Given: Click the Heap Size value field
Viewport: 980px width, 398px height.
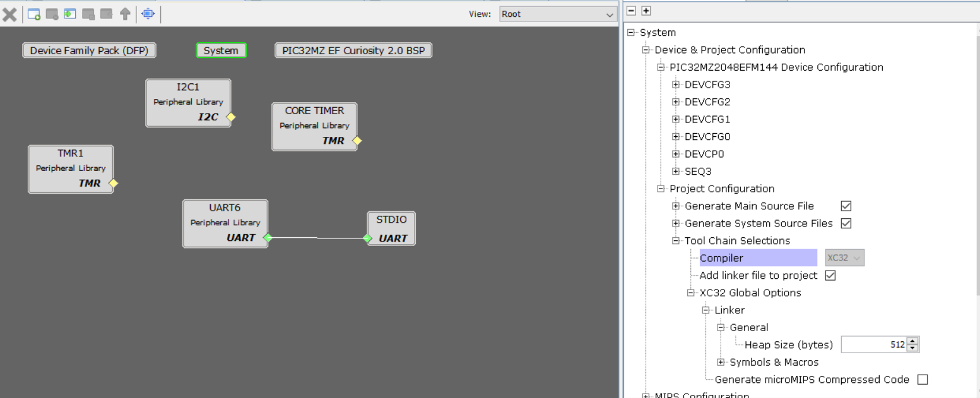Looking at the screenshot, I should [x=875, y=345].
